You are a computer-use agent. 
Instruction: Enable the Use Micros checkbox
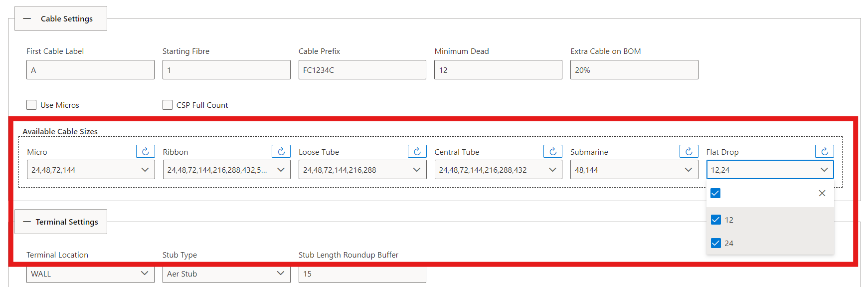tap(31, 105)
